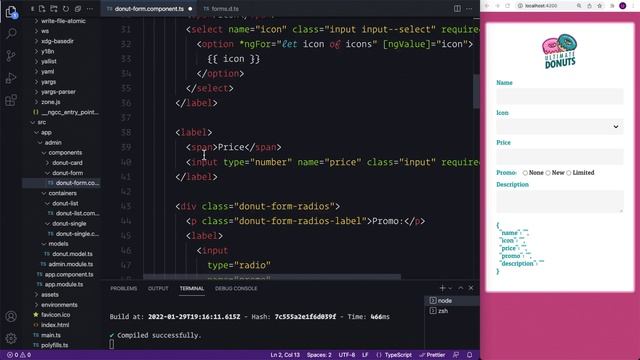Collapse the containers folder
640x360 pixels.
(62, 193)
